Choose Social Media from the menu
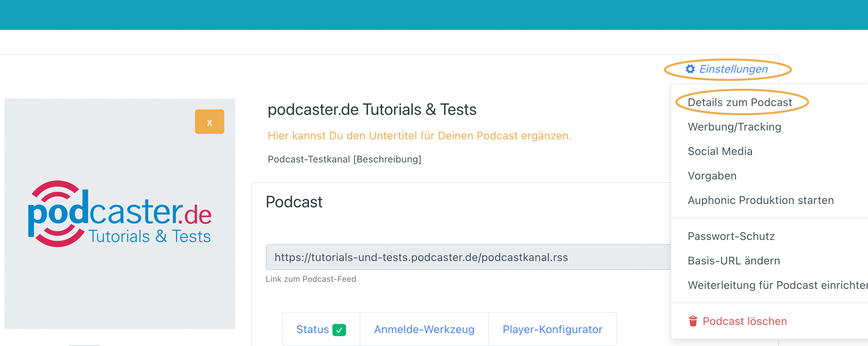 pyautogui.click(x=720, y=151)
